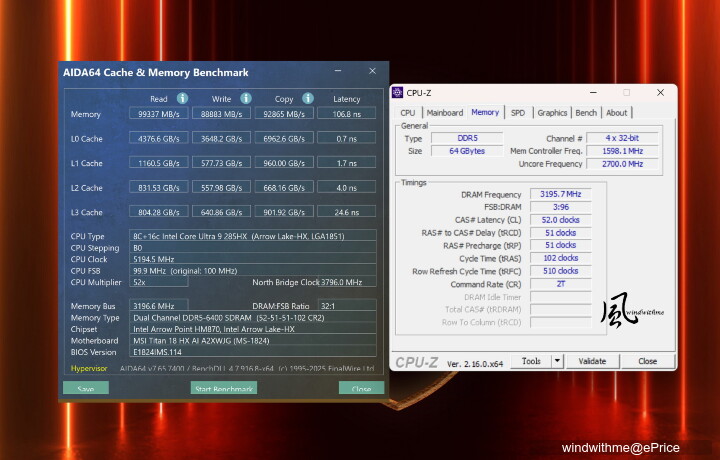Click the tRP value on the RAS# Precharge row
720x460 pixels.
pos(561,245)
